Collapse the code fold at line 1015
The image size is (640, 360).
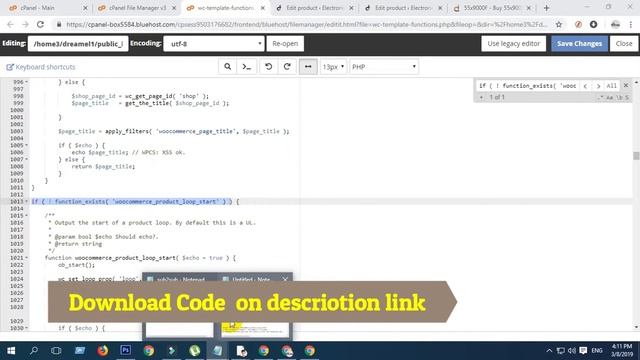(x=27, y=216)
